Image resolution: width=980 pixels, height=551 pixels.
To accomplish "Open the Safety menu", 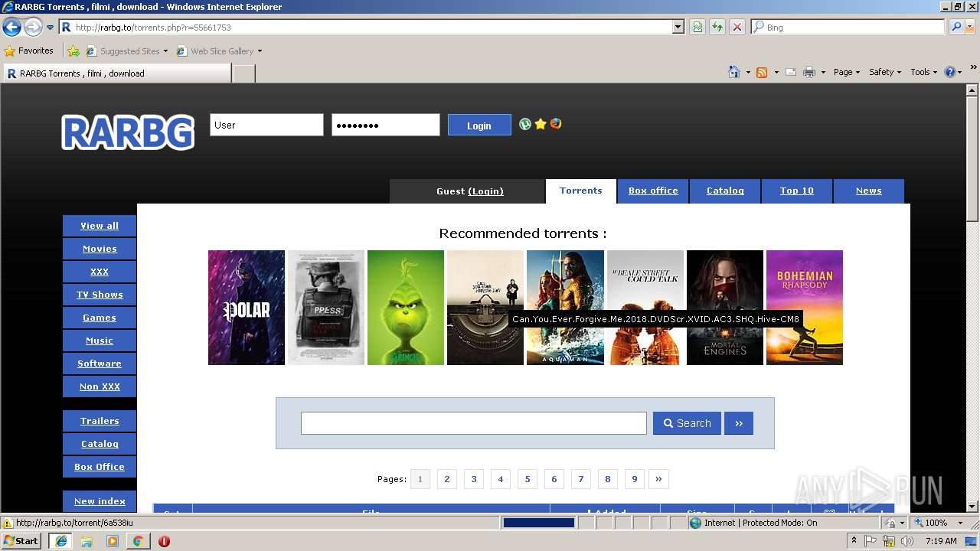I will point(885,72).
